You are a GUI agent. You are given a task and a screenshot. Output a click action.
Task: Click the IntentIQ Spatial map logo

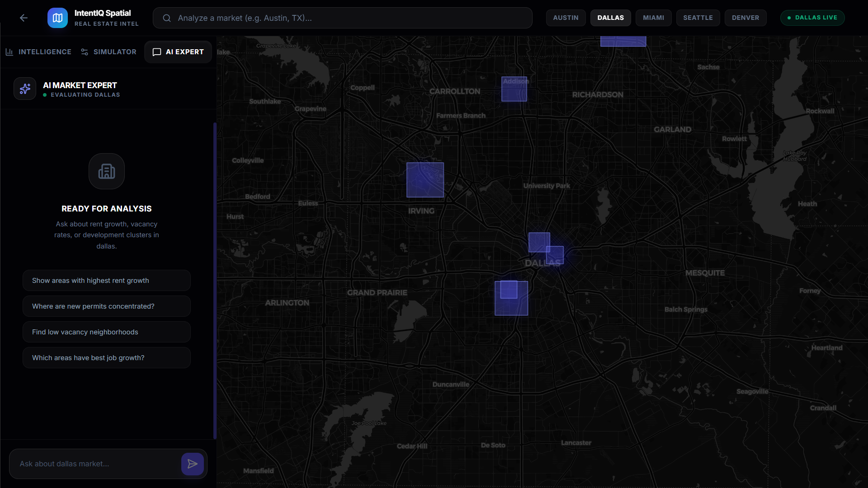coord(57,18)
